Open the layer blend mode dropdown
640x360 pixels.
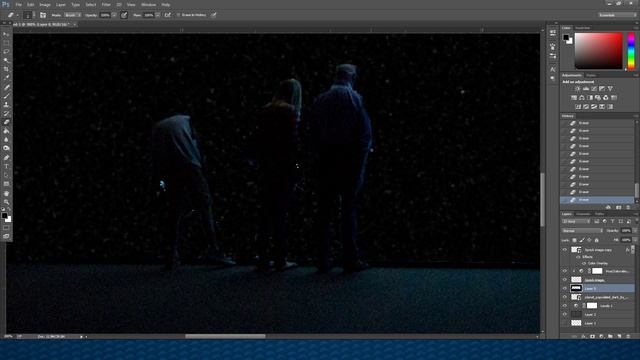[x=582, y=231]
